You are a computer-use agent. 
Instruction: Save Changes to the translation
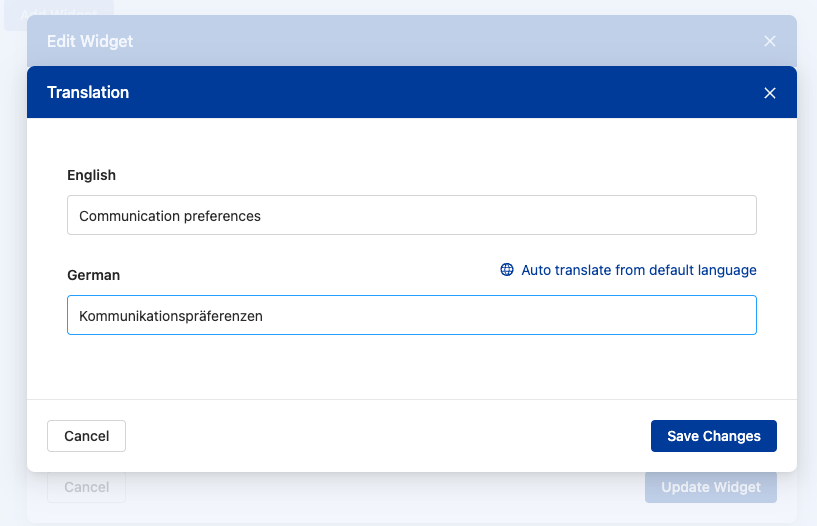pos(713,436)
